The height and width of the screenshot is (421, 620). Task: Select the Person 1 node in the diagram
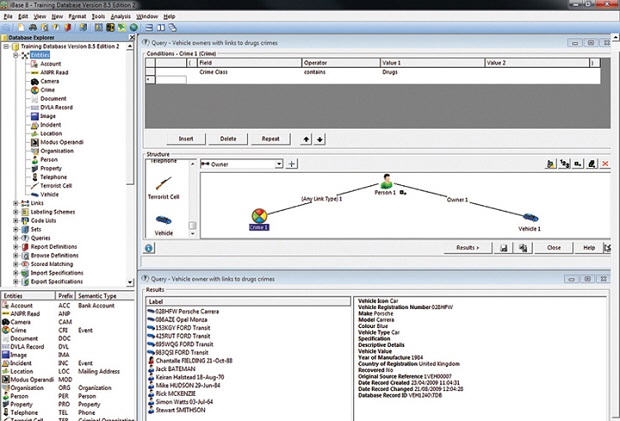tap(386, 185)
